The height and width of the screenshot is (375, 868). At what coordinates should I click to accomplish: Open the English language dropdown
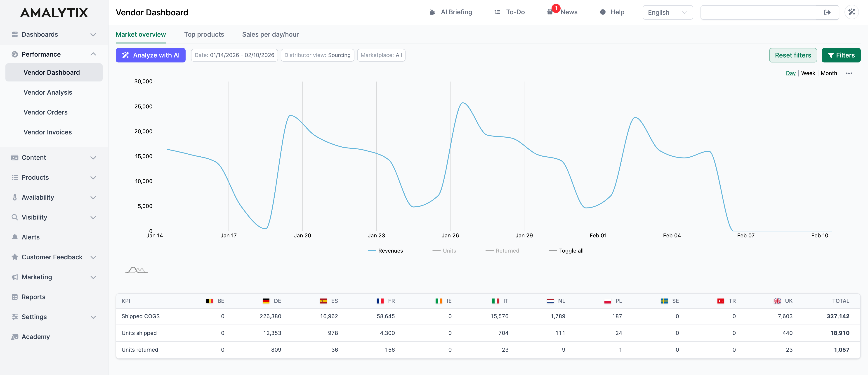[x=668, y=12]
